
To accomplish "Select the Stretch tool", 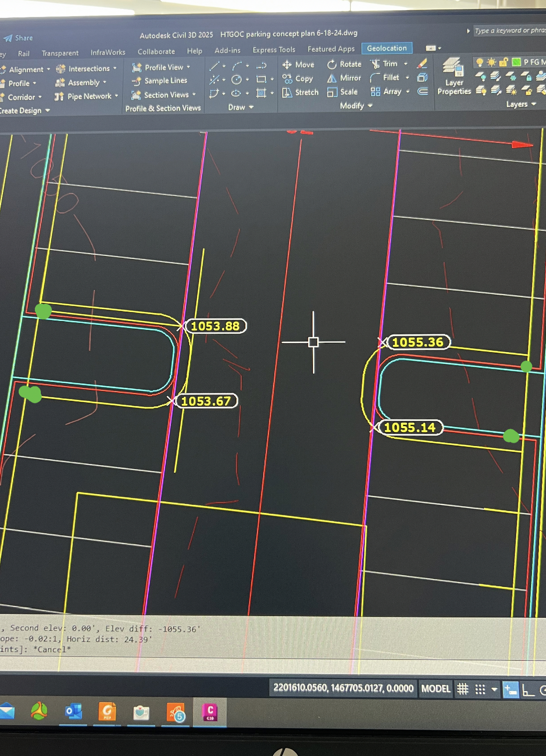I will pos(300,92).
